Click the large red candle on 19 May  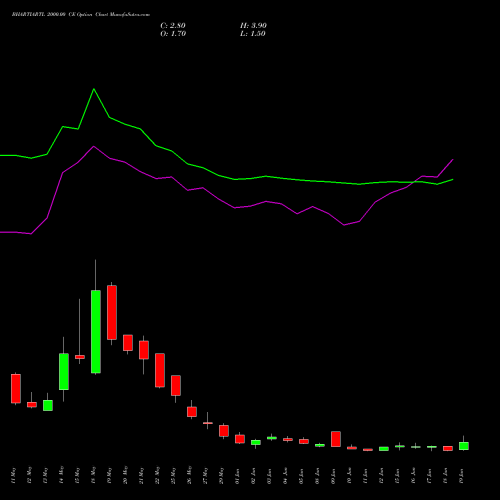[112, 313]
